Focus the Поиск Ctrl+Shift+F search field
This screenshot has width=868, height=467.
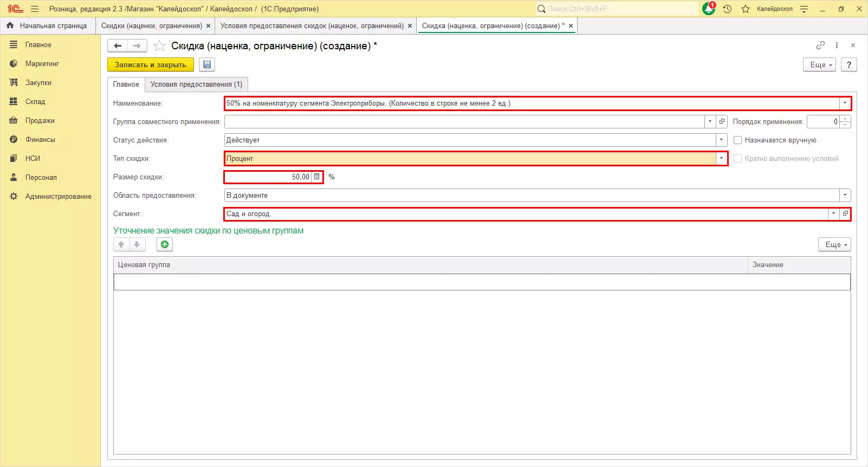coord(617,9)
